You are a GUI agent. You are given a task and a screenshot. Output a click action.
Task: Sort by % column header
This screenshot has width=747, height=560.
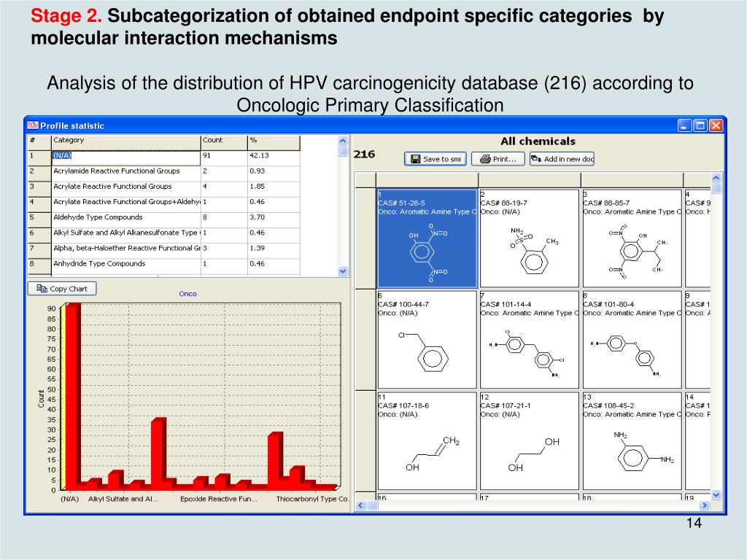click(x=274, y=141)
